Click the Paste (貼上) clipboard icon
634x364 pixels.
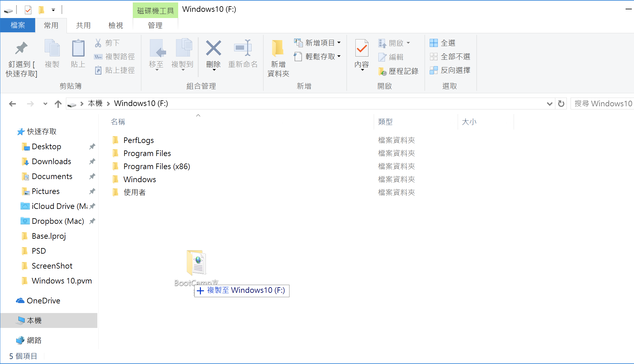78,48
